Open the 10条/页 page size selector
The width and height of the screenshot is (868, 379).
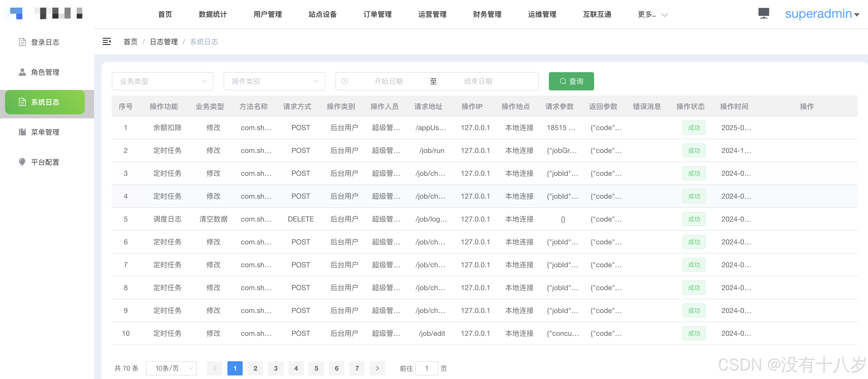pos(172,368)
